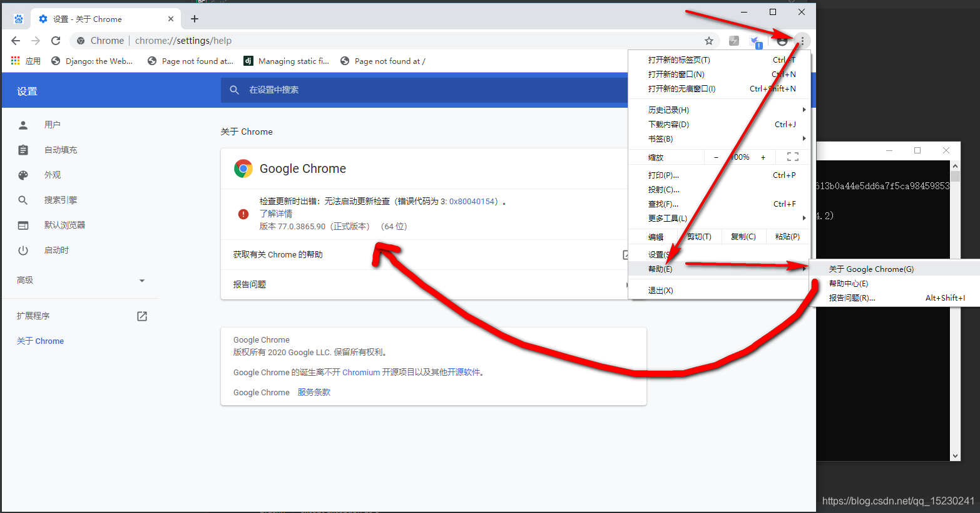Decrease zoom with the minus button
The image size is (980, 513).
click(717, 157)
